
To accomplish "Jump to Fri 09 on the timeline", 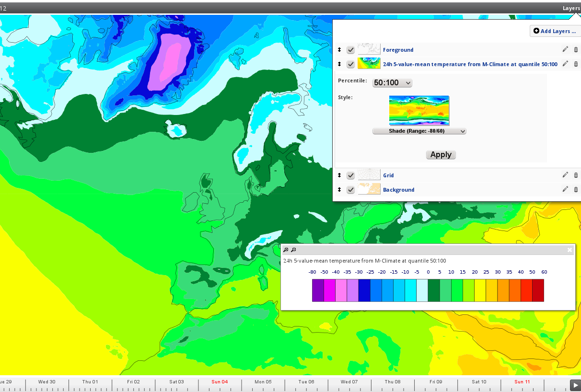I will 436,381.
